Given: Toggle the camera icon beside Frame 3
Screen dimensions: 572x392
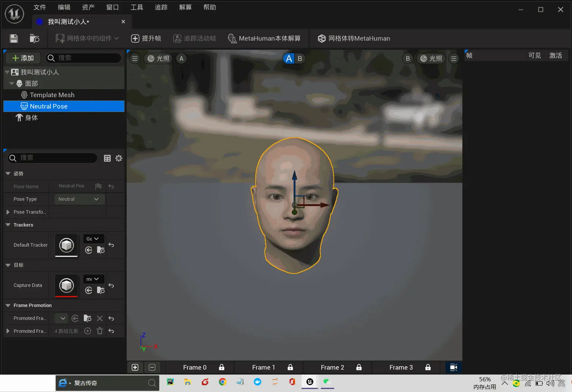Looking at the screenshot, I should (x=453, y=367).
